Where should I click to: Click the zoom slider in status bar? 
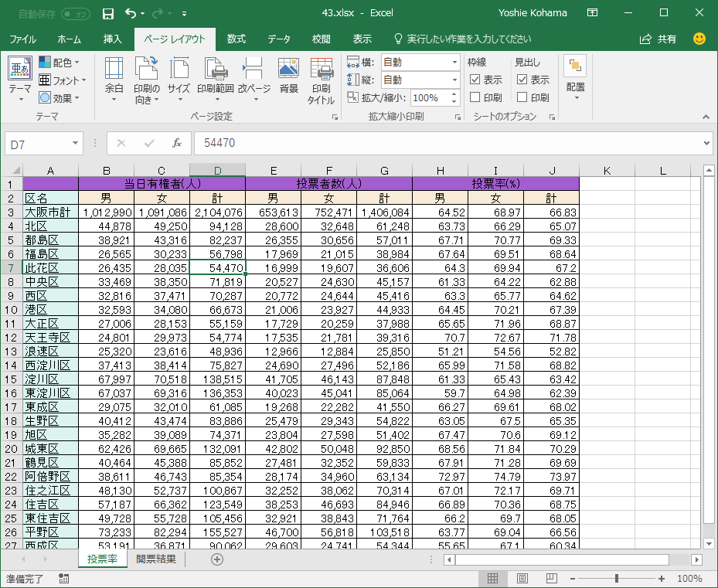pyautogui.click(x=616, y=579)
